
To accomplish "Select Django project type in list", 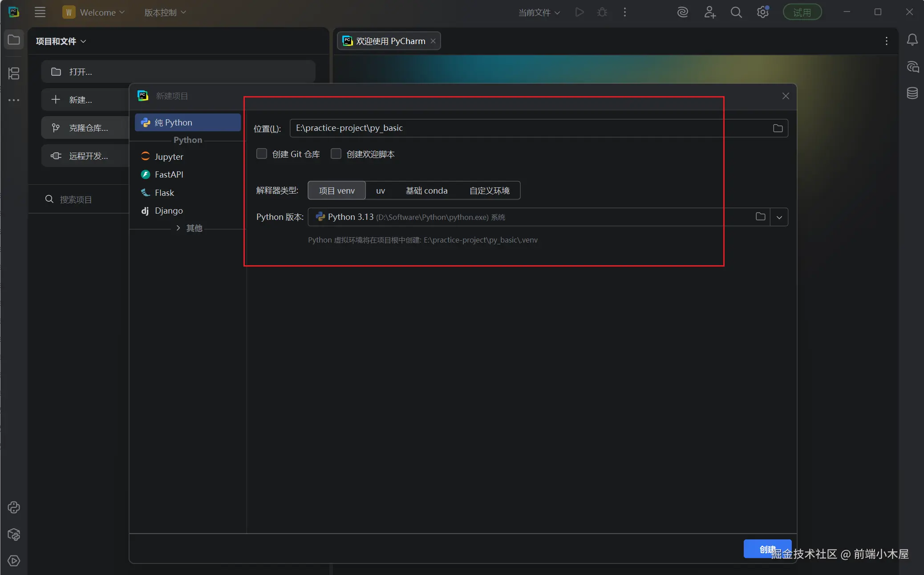I will tap(169, 211).
